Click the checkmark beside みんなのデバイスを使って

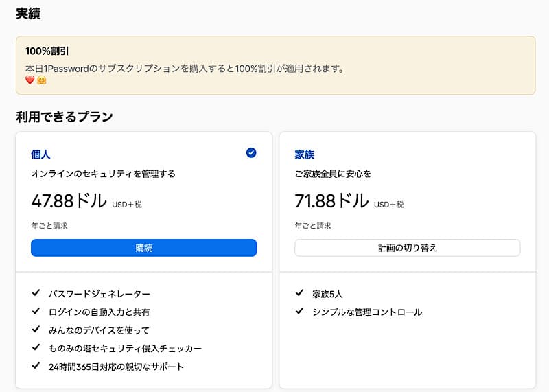[36, 330]
